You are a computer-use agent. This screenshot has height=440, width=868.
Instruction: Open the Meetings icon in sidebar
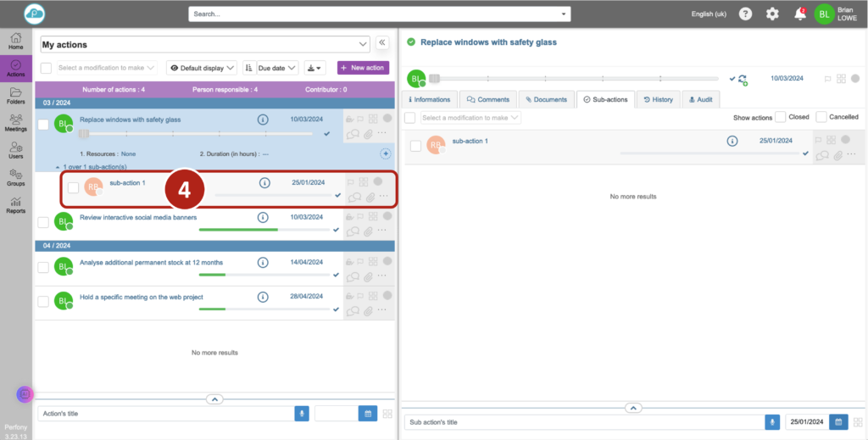[x=15, y=123]
